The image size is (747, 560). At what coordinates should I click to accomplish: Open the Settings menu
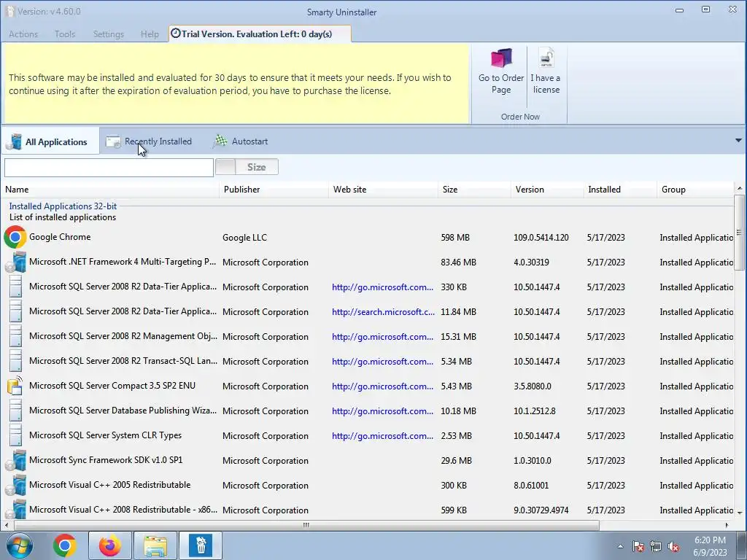tap(109, 34)
